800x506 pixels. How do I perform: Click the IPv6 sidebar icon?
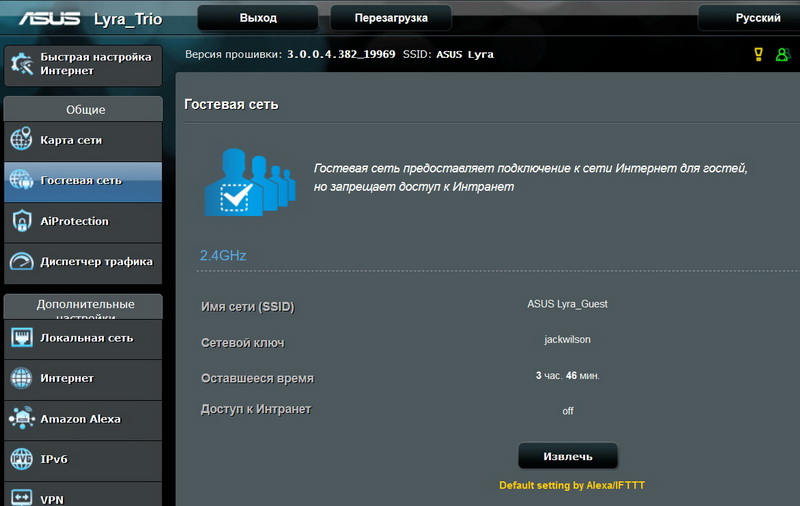click(x=22, y=460)
